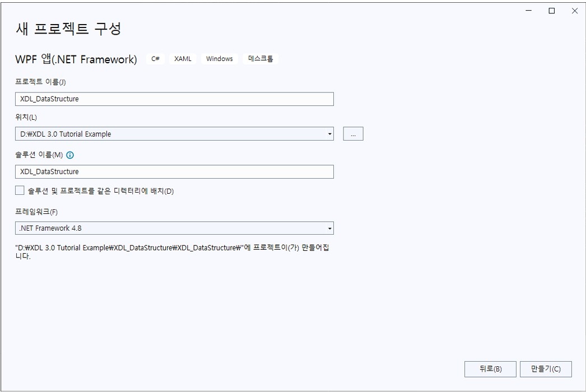Select the C# language tag
The width and height of the screenshot is (586, 392).
(156, 59)
